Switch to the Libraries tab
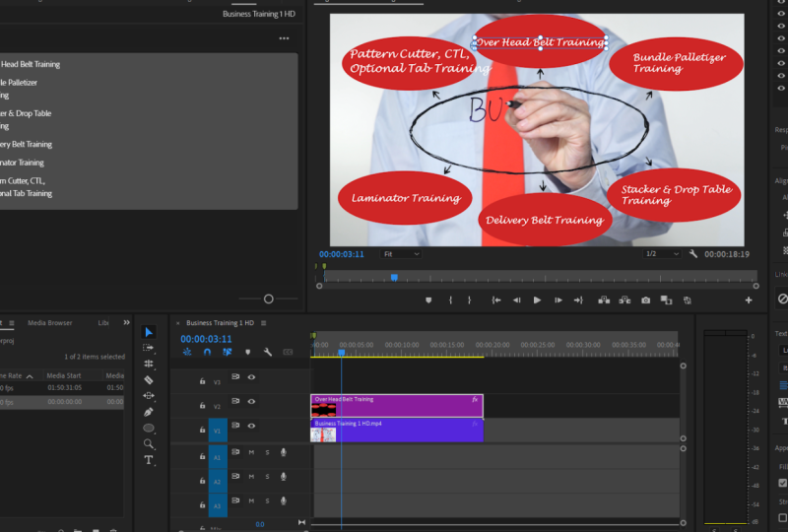788x532 pixels. (103, 323)
